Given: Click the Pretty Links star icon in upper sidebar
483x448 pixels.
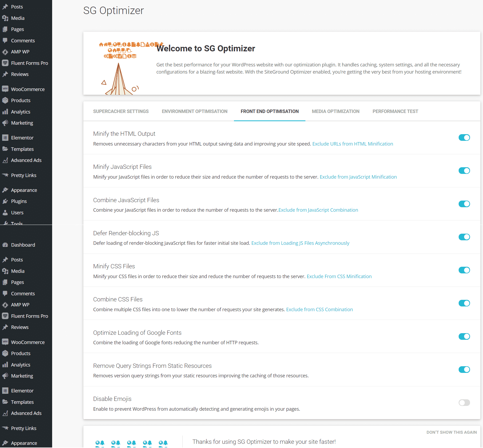Looking at the screenshot, I should [x=5, y=175].
